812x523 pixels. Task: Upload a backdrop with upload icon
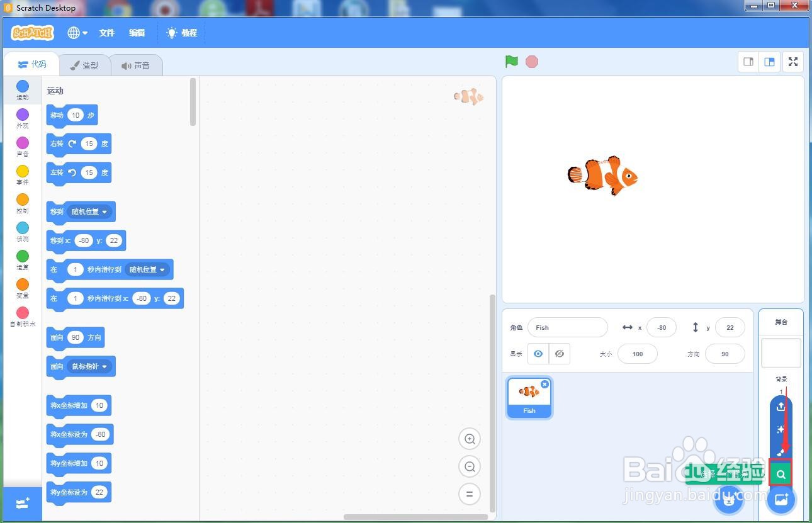781,407
